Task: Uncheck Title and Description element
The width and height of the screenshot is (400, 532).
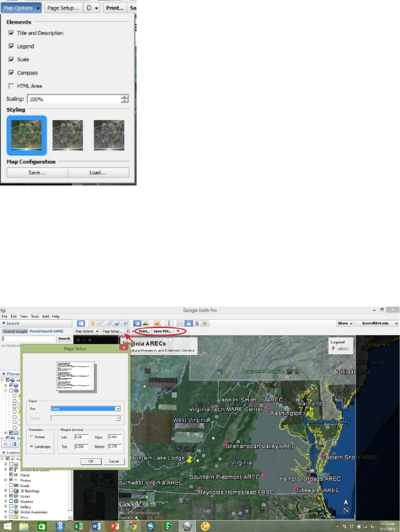Action: point(11,33)
